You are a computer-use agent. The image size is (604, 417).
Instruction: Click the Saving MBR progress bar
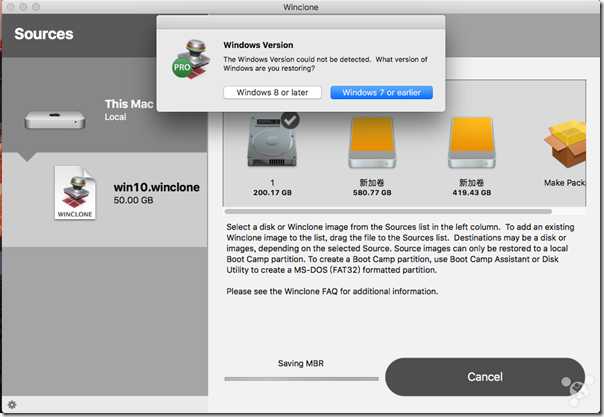coord(301,379)
